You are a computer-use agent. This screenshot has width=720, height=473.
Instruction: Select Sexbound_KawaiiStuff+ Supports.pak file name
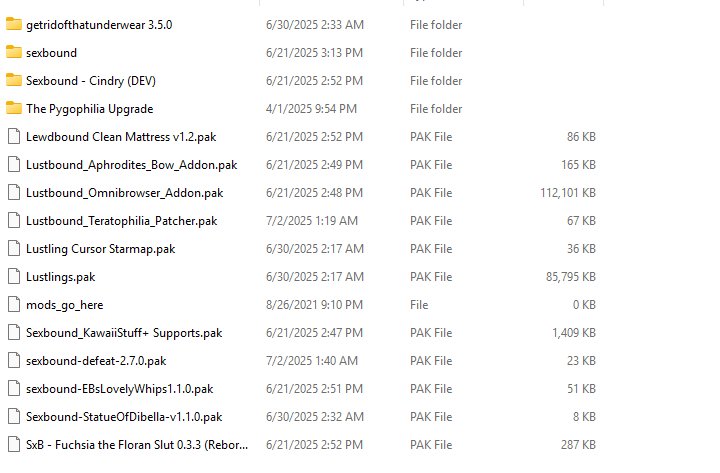click(x=124, y=333)
